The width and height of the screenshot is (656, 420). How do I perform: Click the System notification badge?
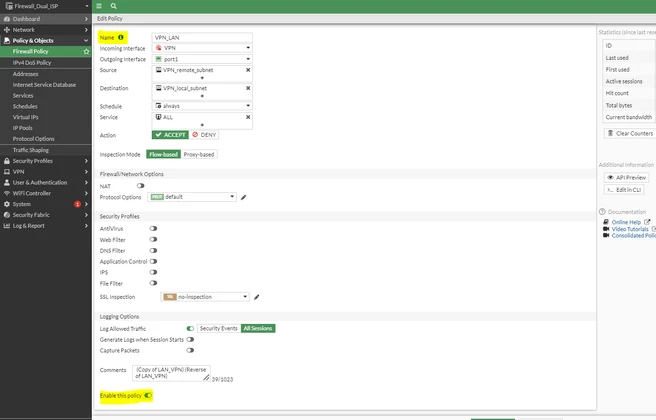coord(77,204)
